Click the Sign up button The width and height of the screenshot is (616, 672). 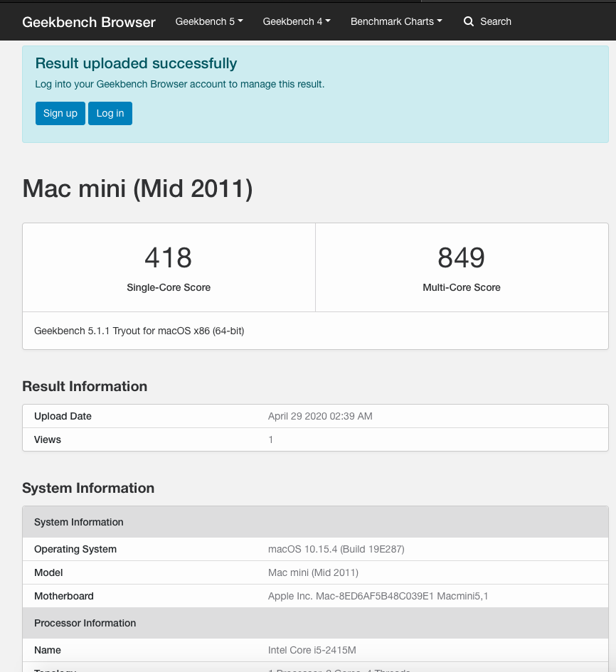60,113
